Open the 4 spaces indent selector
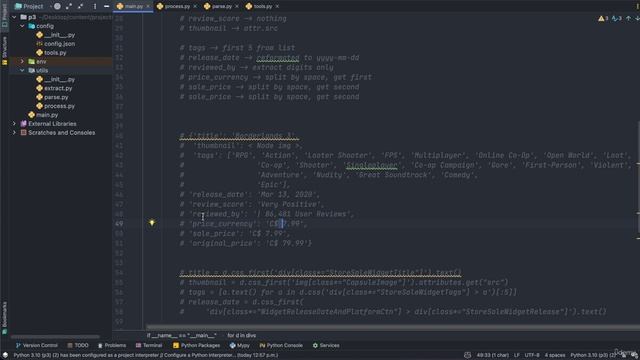 coord(555,355)
